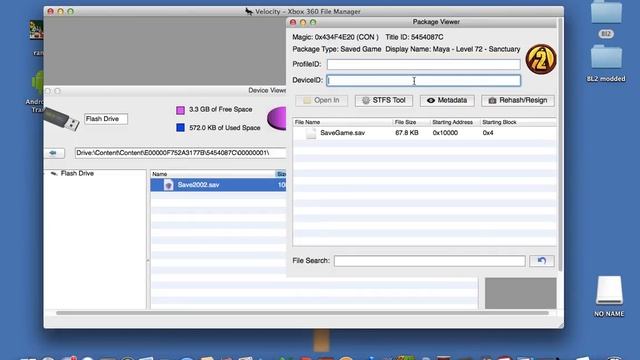Sort by File Name column header

[343, 122]
